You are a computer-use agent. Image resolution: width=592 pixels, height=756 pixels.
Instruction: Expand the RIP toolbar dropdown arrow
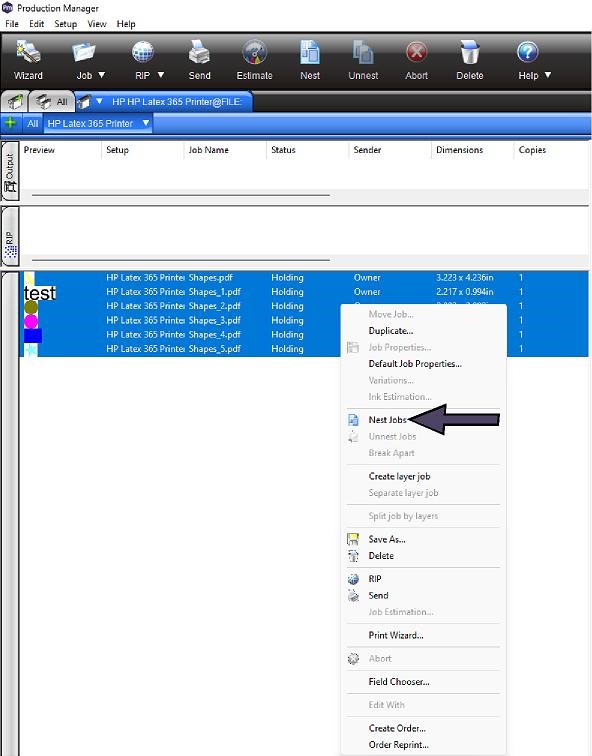click(x=161, y=75)
